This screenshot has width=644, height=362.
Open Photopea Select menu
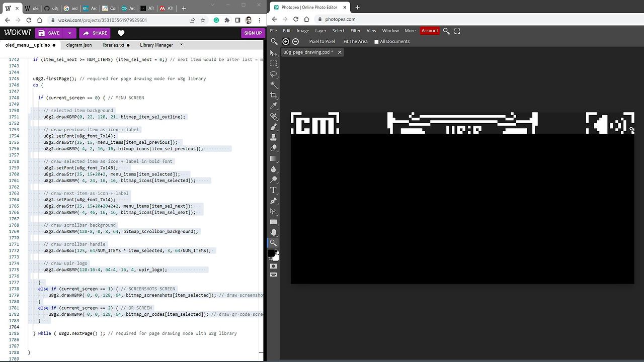click(x=339, y=31)
